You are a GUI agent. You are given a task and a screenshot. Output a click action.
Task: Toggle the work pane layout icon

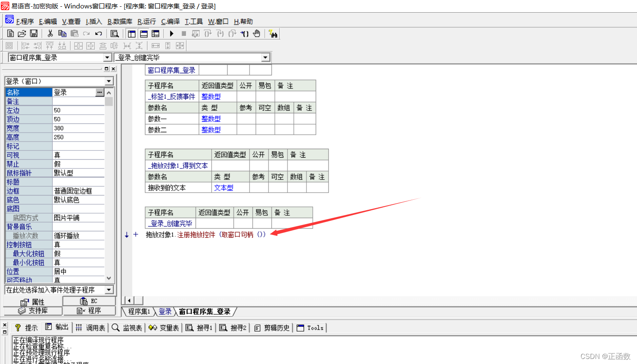coord(132,34)
